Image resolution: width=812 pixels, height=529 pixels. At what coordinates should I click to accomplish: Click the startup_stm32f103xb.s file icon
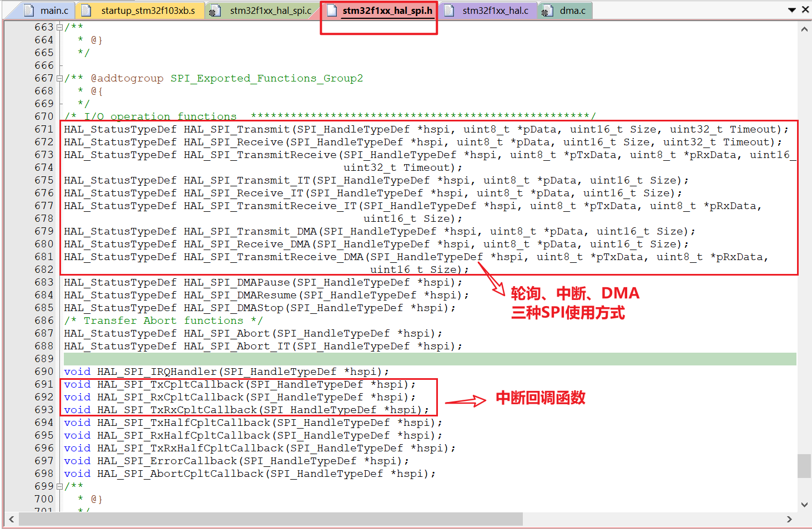point(85,11)
